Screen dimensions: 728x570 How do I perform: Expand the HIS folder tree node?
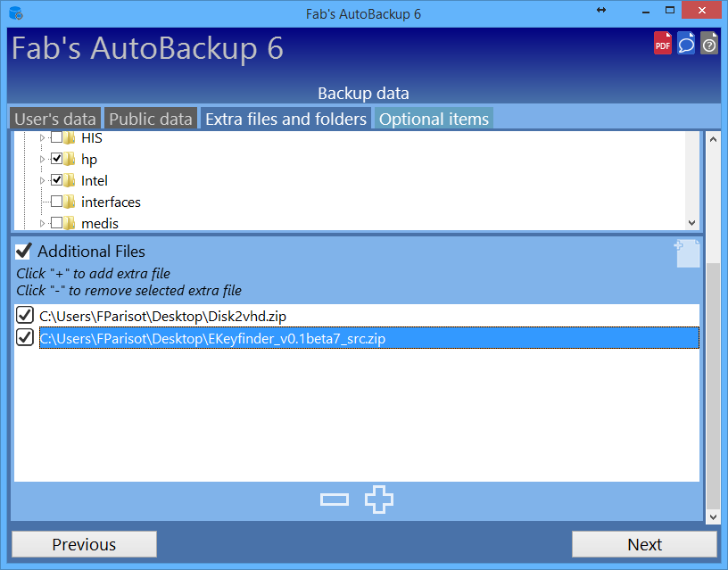point(42,137)
